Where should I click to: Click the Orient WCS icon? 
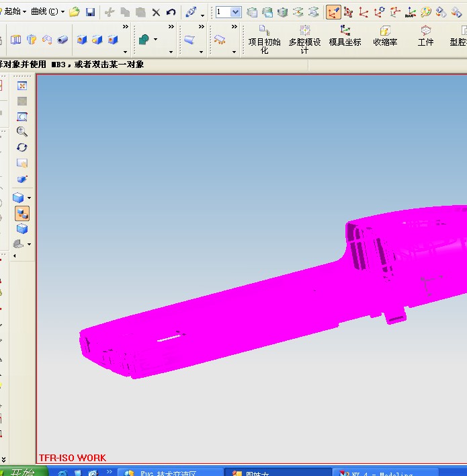point(395,12)
